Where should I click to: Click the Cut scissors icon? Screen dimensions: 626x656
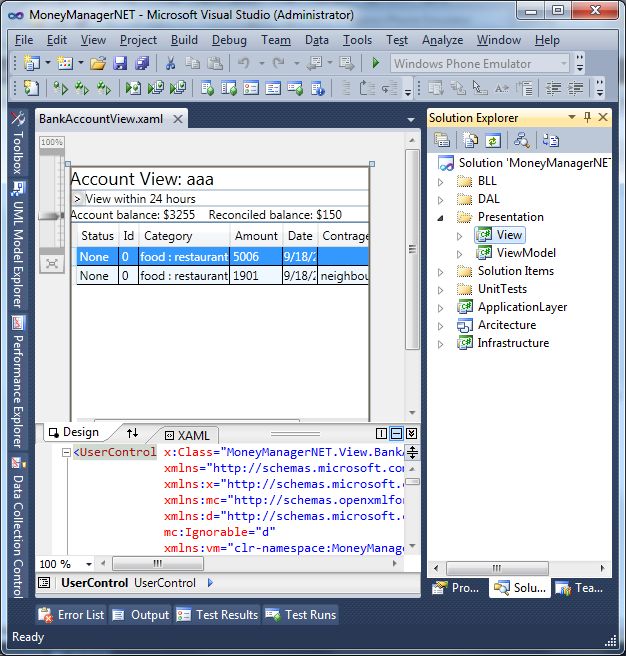(170, 64)
